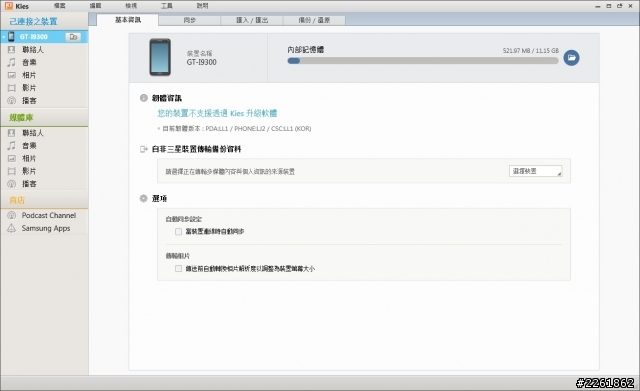Switch to the 同步 tab

(x=189, y=20)
